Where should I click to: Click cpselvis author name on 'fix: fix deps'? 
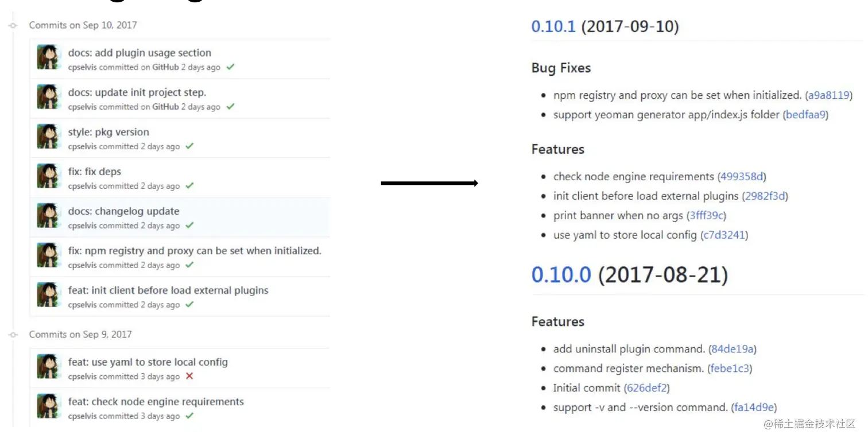(83, 186)
